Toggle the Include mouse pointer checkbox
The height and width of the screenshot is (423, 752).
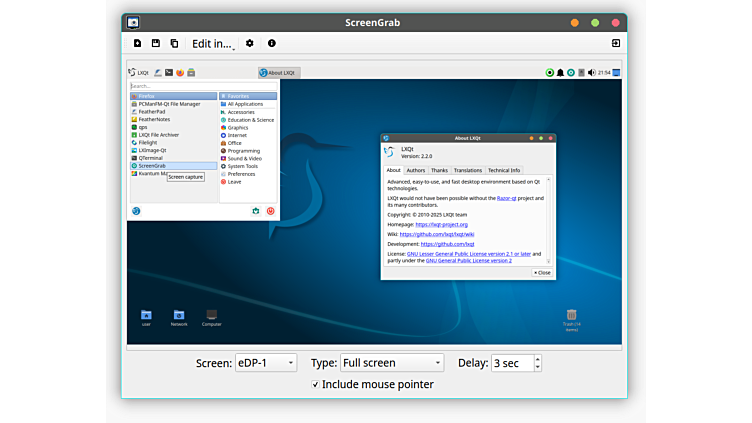(x=316, y=385)
